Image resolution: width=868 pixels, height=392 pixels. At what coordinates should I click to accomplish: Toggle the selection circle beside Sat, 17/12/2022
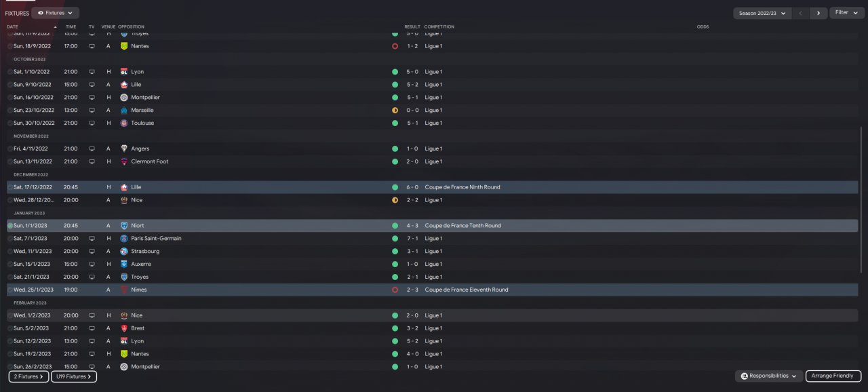point(10,187)
